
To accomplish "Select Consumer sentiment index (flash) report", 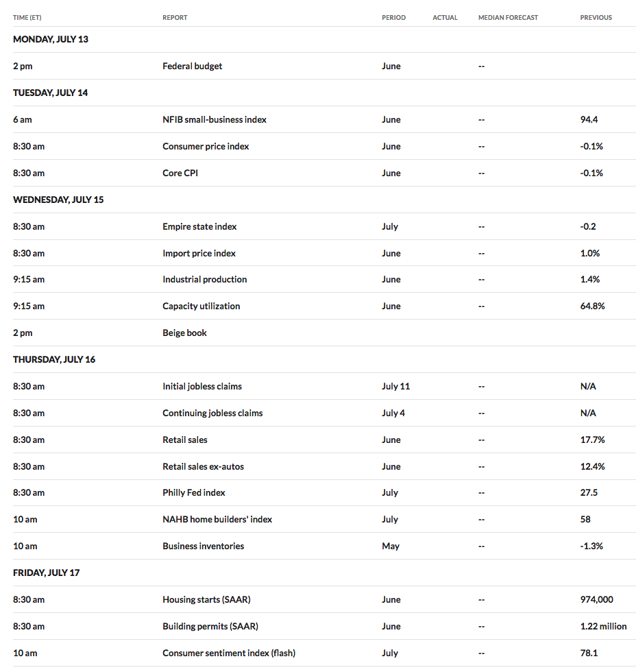I will tap(229, 653).
